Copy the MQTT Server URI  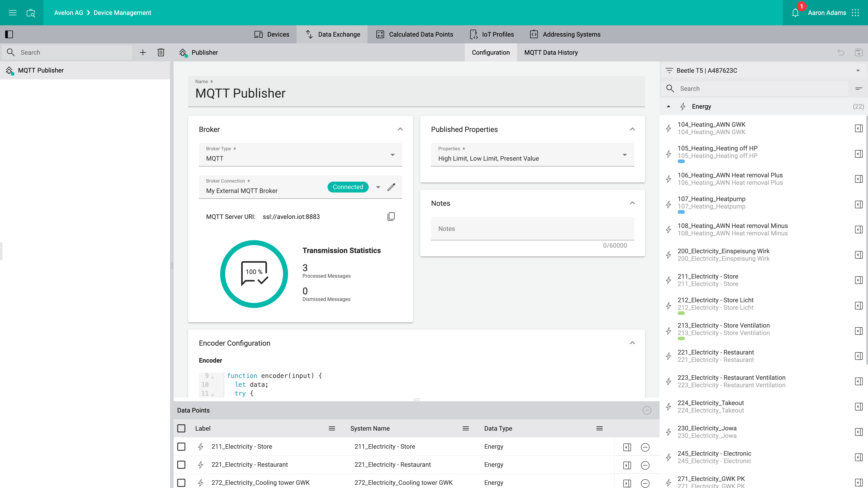[x=391, y=217]
